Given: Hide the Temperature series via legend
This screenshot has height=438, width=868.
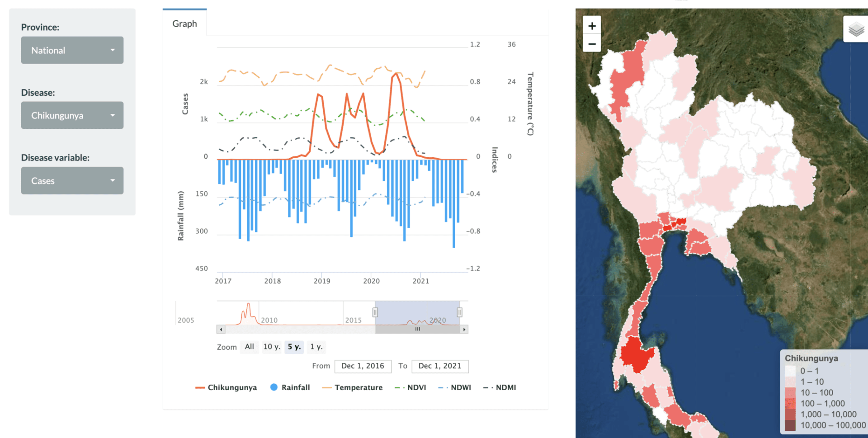Looking at the screenshot, I should (x=353, y=387).
